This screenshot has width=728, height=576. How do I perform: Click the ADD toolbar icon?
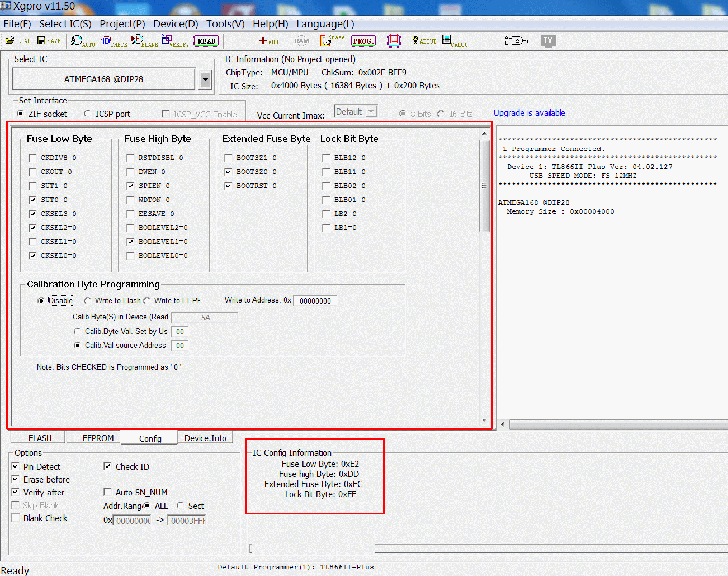point(269,41)
